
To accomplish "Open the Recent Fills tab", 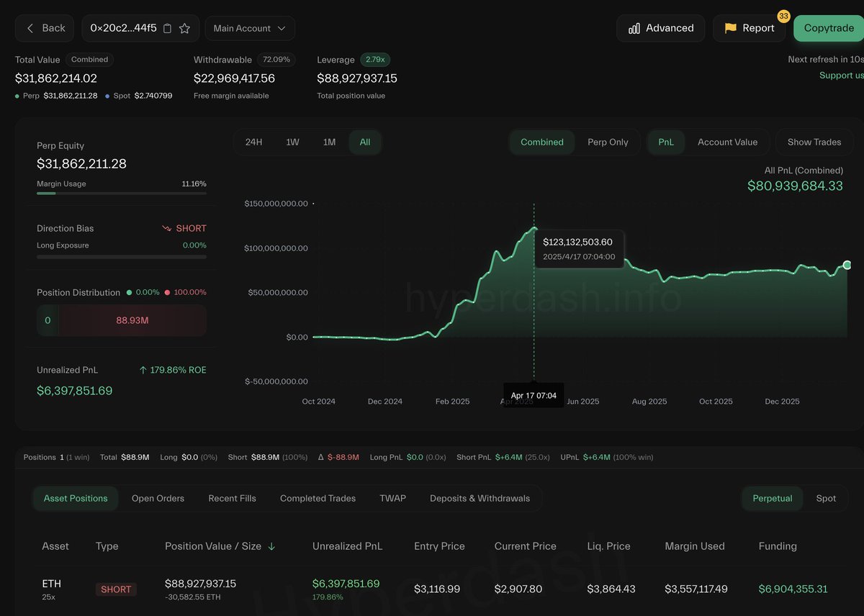I will 232,498.
